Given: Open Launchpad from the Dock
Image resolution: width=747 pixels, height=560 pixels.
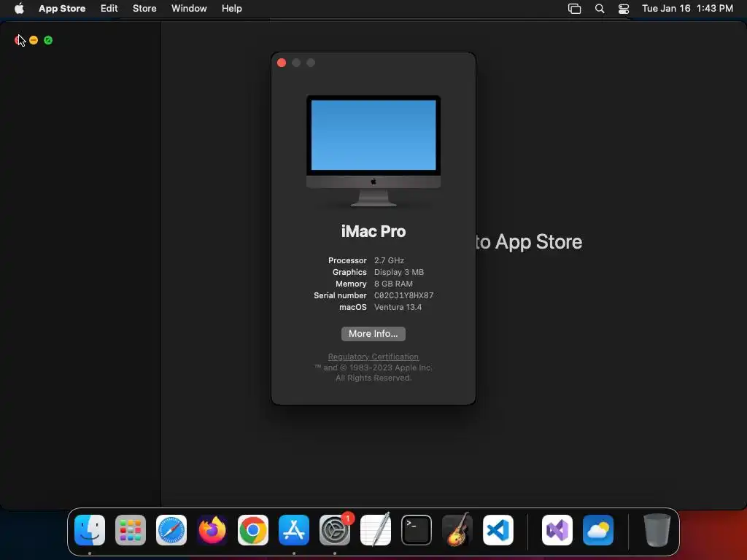Looking at the screenshot, I should [x=131, y=530].
